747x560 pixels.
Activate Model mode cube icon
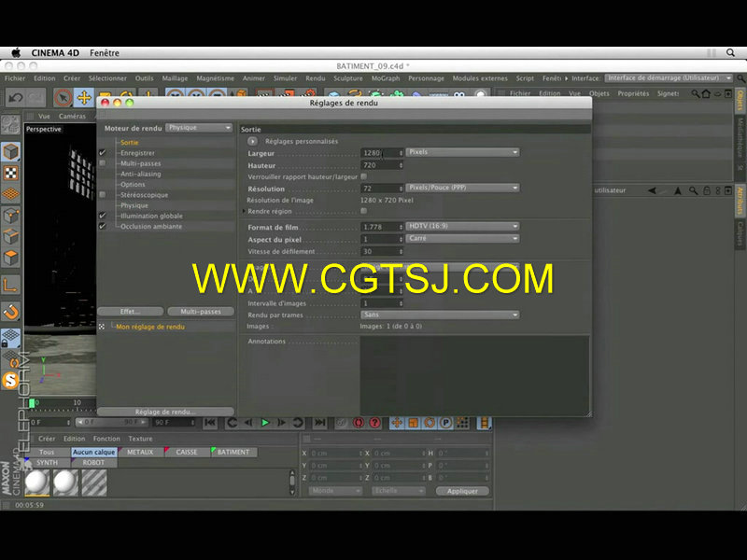click(10, 152)
